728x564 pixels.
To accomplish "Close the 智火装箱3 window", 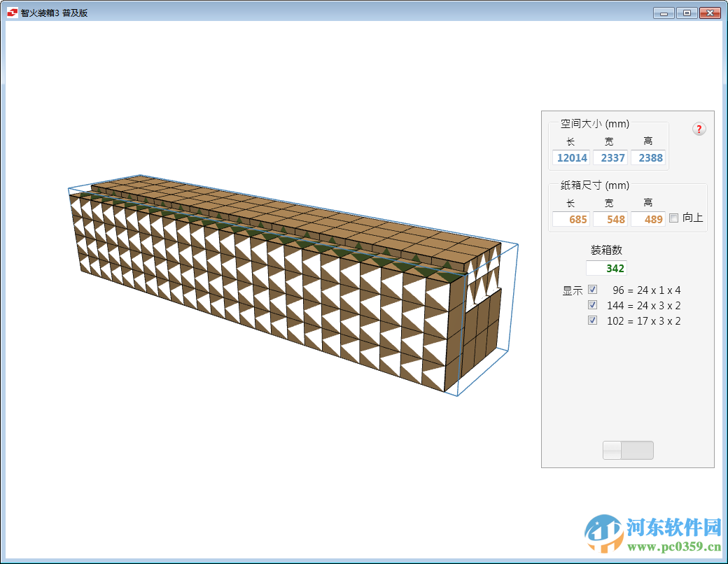I will (x=710, y=13).
